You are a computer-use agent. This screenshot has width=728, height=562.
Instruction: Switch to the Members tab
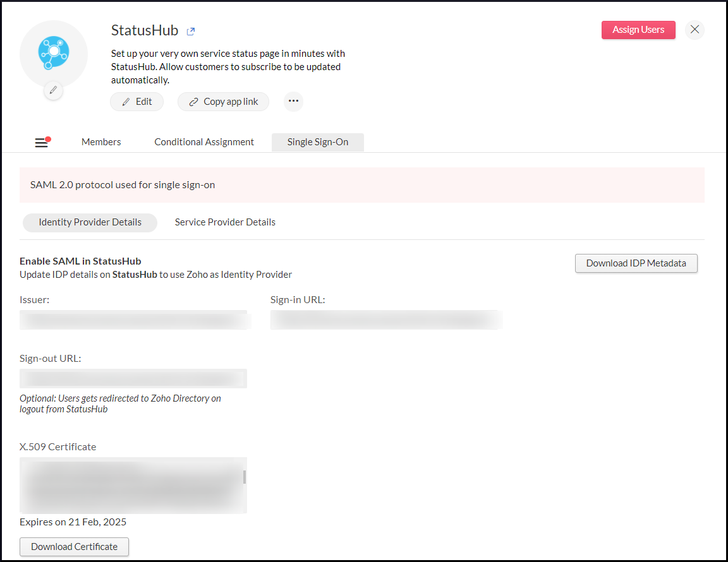click(x=101, y=142)
